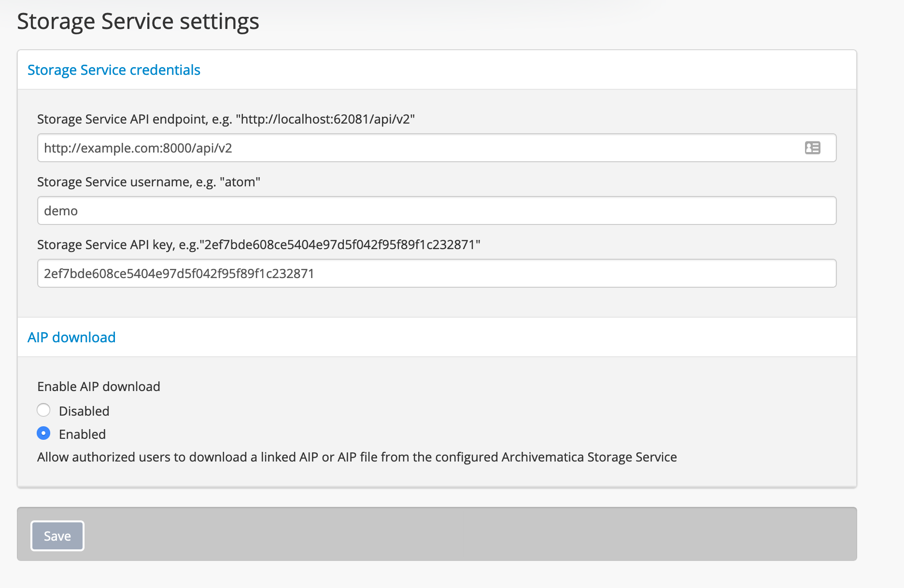Image resolution: width=904 pixels, height=588 pixels.
Task: Click the example.com URL text in endpoint field
Action: coord(138,148)
